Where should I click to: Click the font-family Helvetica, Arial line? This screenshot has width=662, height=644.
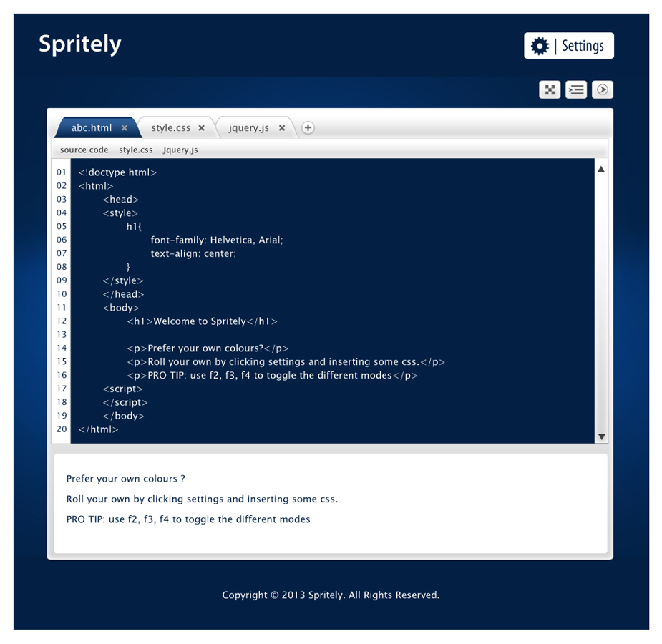[217, 240]
